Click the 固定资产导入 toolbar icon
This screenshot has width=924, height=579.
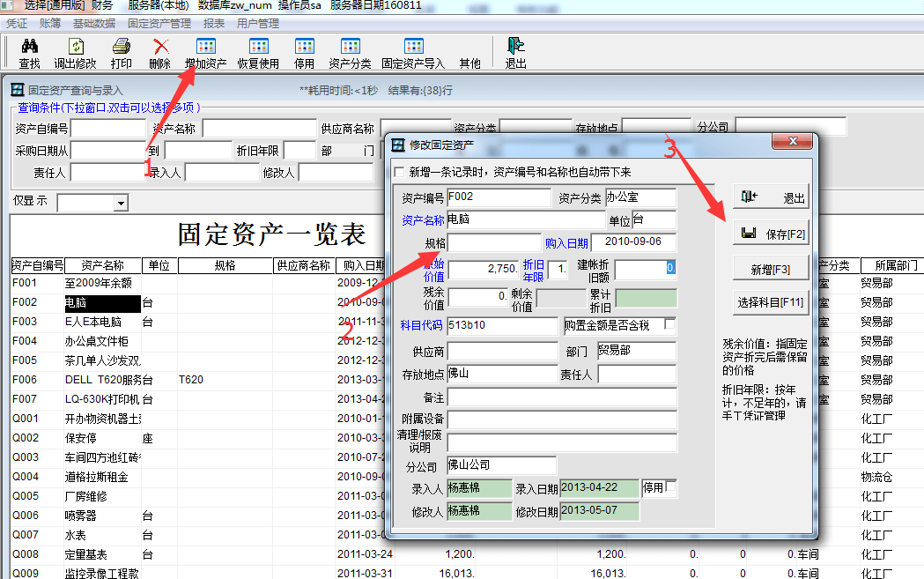click(413, 47)
